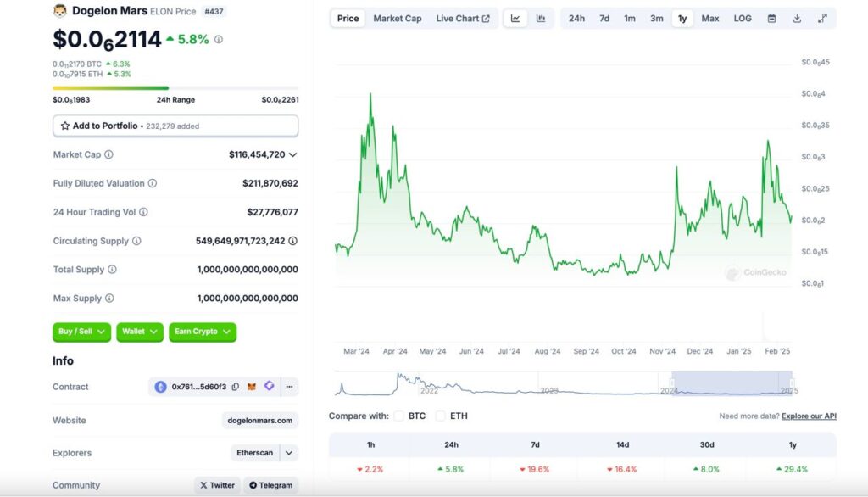Open 24 Hour Trading Vol info icon
The image size is (868, 497).
point(143,212)
